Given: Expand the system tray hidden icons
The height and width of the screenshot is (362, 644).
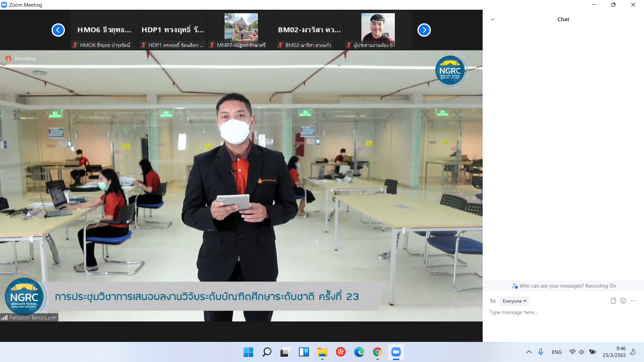Looking at the screenshot, I should (529, 352).
